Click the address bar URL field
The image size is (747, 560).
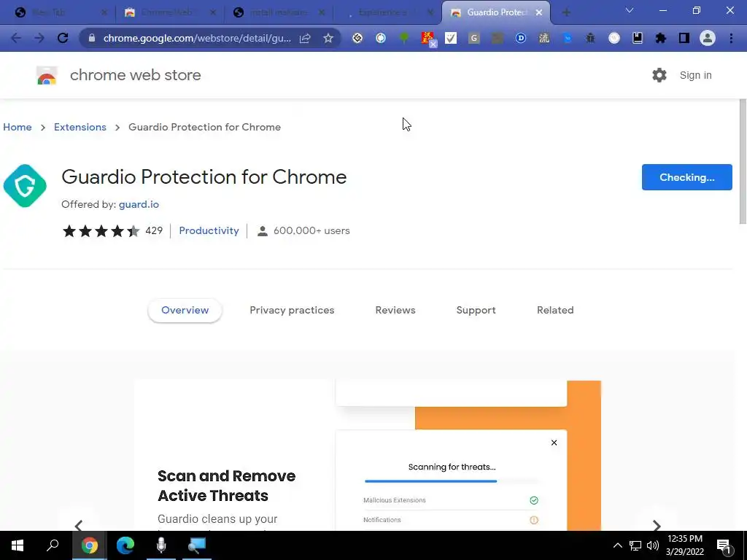[x=197, y=38]
